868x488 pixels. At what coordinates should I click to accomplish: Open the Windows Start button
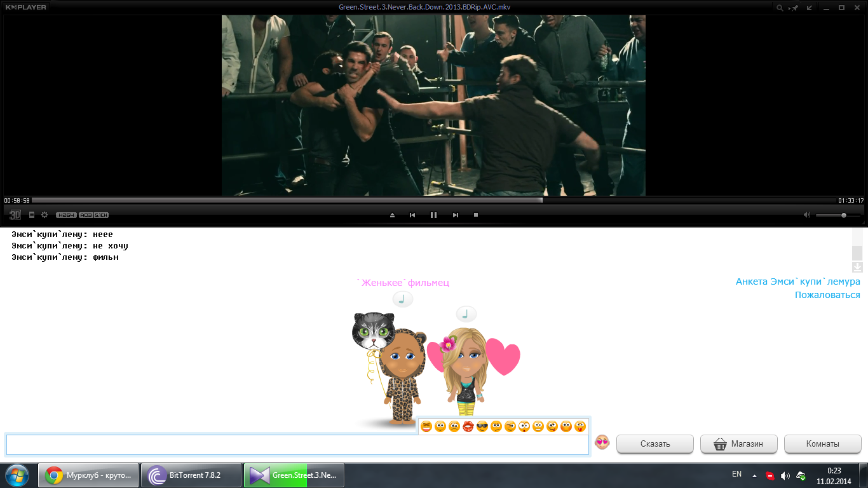(17, 475)
